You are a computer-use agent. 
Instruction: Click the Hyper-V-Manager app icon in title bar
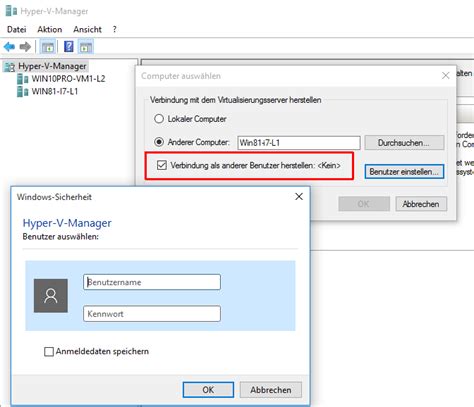tap(11, 11)
